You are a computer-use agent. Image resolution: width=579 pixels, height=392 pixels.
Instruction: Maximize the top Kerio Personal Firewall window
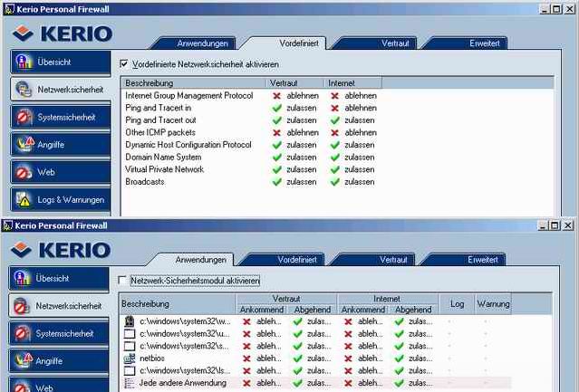(x=556, y=9)
